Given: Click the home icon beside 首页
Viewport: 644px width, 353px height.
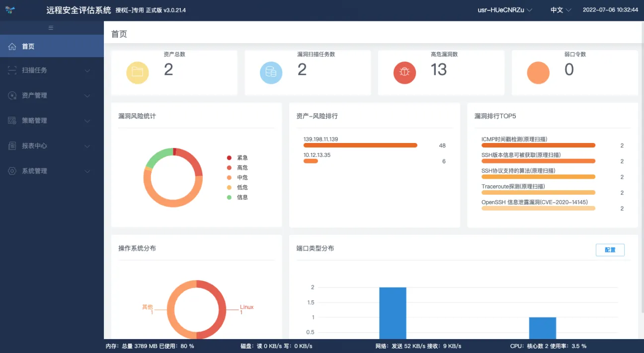Looking at the screenshot, I should (x=12, y=47).
